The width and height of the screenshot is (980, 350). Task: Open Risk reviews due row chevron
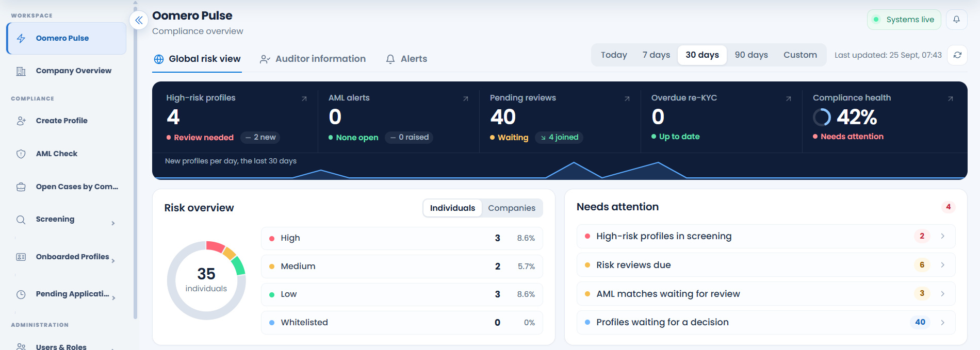tap(942, 265)
